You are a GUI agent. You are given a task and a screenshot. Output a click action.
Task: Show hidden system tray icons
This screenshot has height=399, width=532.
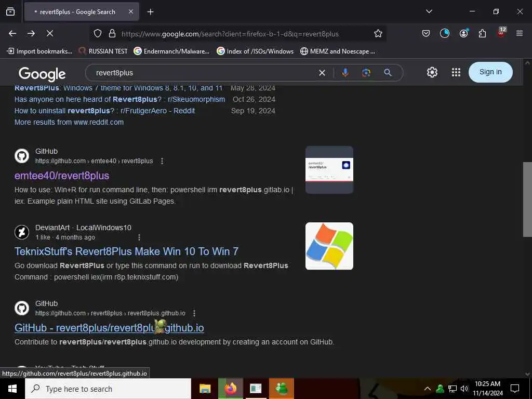pyautogui.click(x=428, y=389)
